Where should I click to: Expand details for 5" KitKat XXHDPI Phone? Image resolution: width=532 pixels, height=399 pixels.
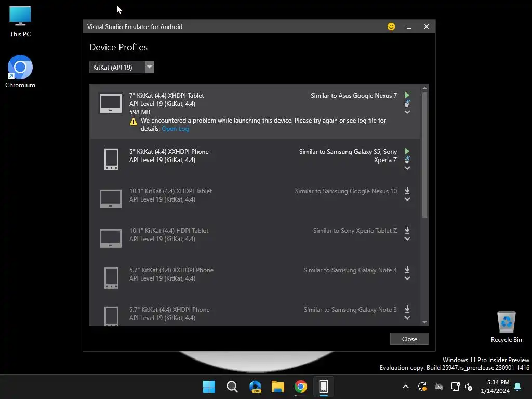pos(407,168)
